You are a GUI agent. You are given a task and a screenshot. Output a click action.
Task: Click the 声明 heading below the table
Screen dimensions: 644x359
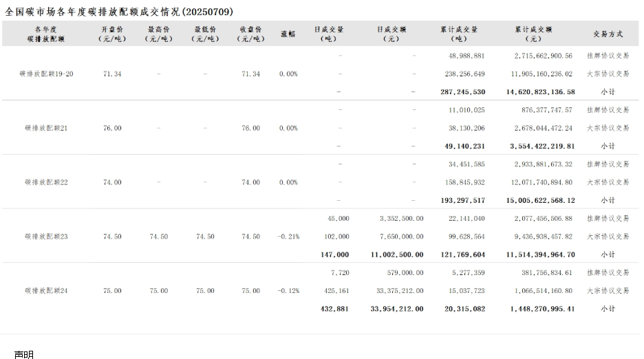point(23,354)
